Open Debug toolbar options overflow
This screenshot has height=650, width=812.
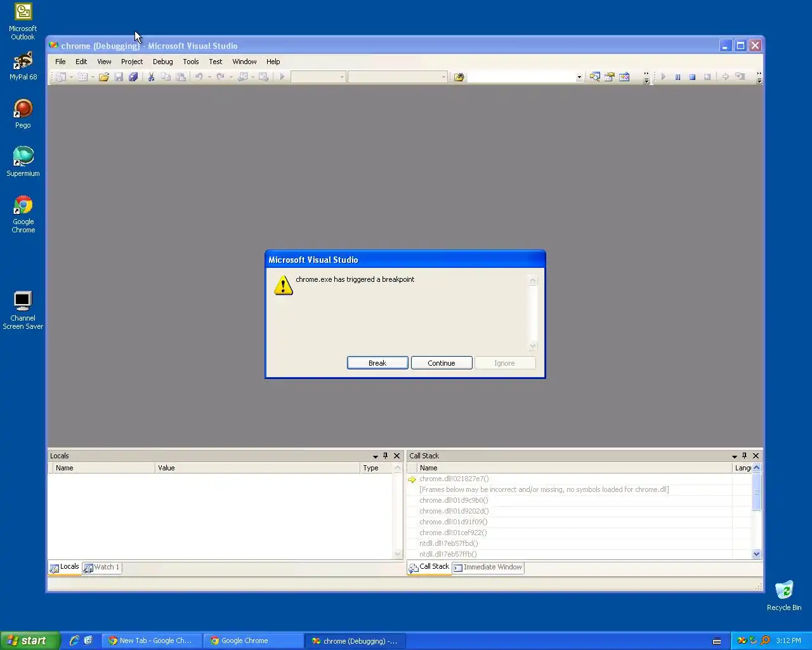pyautogui.click(x=759, y=77)
